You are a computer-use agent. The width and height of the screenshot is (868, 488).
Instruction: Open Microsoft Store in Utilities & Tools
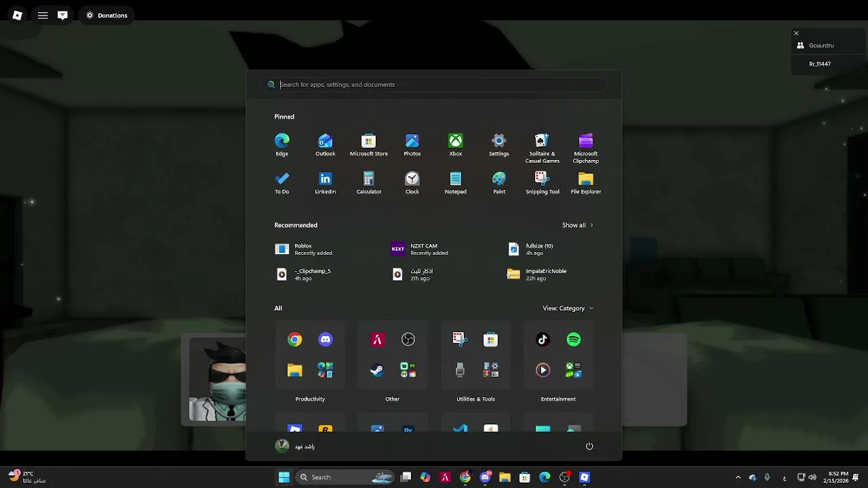[x=491, y=340]
